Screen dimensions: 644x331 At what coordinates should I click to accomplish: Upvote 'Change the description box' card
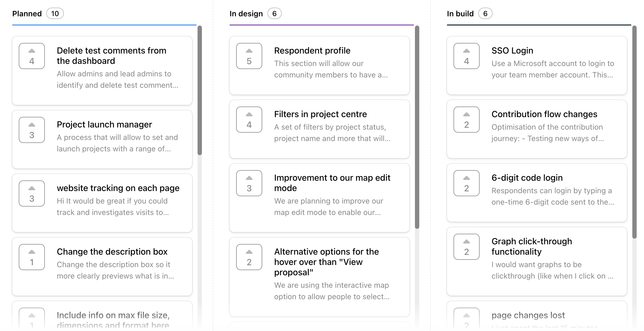click(32, 257)
